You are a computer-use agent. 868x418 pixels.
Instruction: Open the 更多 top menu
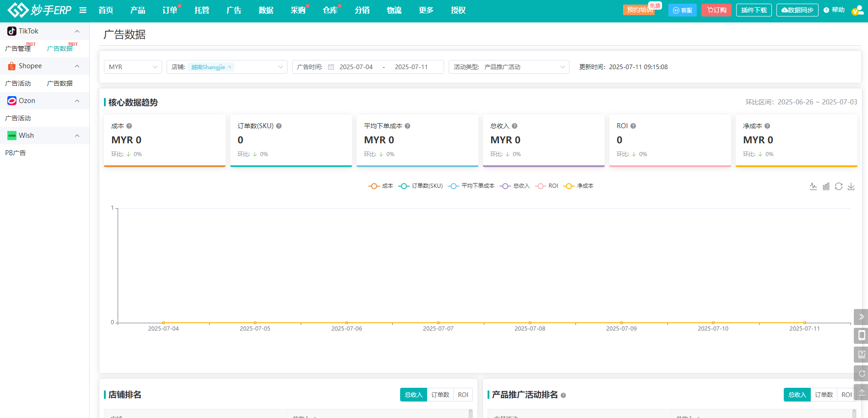tap(426, 10)
